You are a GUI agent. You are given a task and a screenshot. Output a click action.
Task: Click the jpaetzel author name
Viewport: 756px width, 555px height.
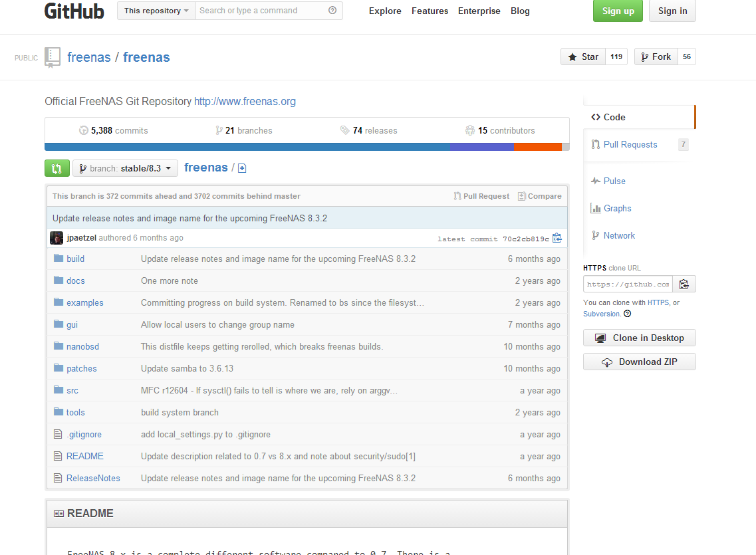click(x=82, y=238)
